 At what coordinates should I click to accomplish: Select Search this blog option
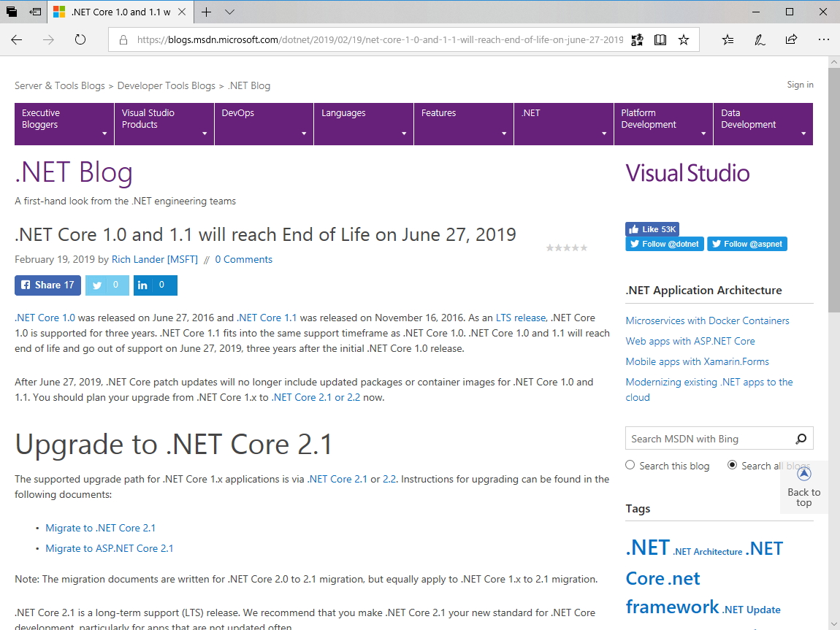coord(630,465)
